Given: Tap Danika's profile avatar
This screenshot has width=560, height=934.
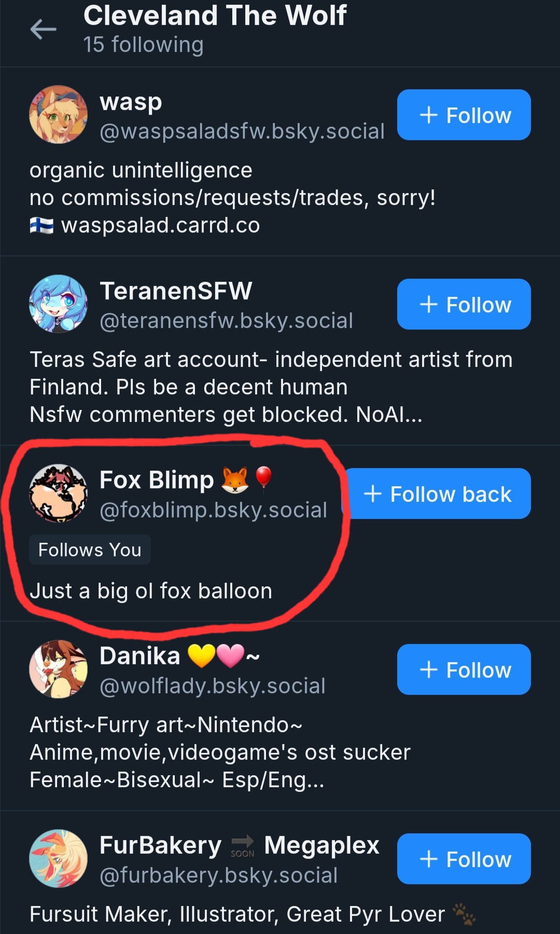Looking at the screenshot, I should pyautogui.click(x=58, y=669).
